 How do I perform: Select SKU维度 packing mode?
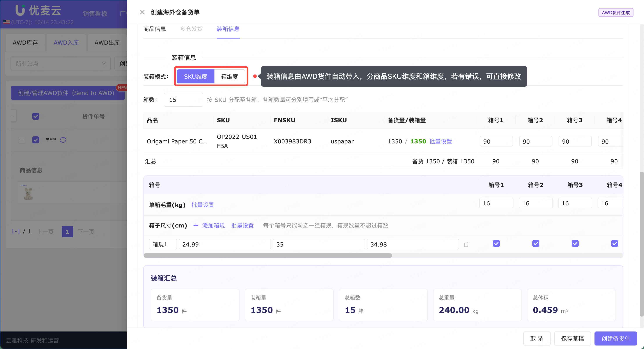(x=195, y=76)
